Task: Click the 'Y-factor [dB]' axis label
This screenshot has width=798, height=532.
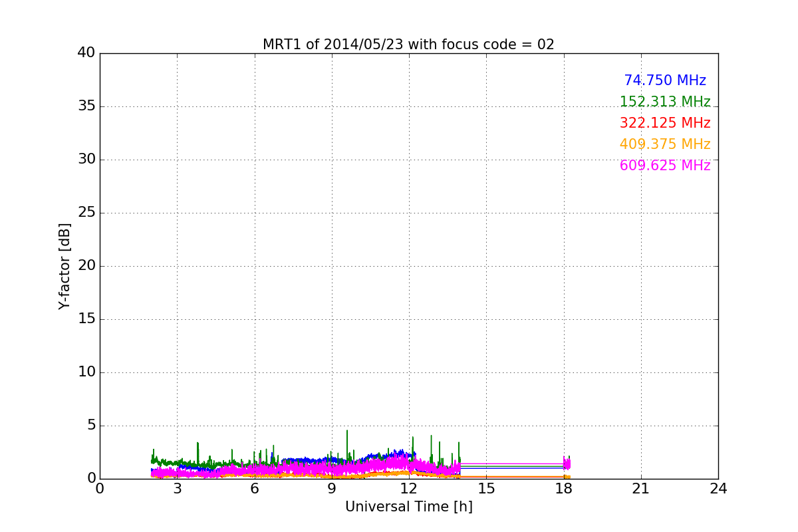Action: (x=65, y=266)
